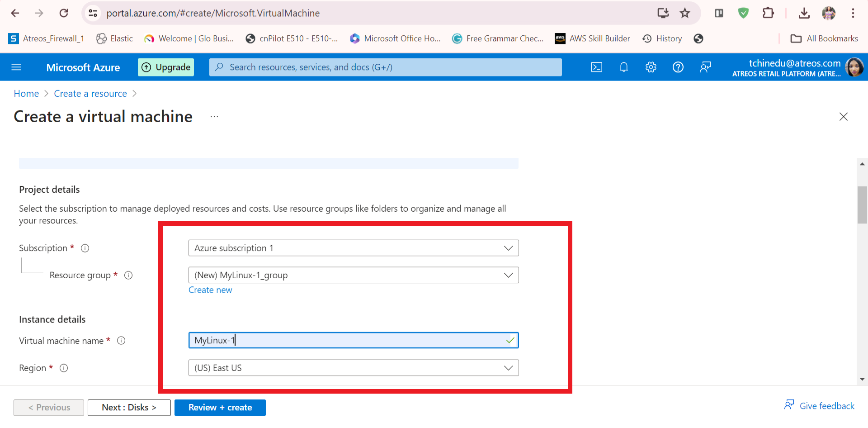Click Create new resource group link

click(x=210, y=290)
